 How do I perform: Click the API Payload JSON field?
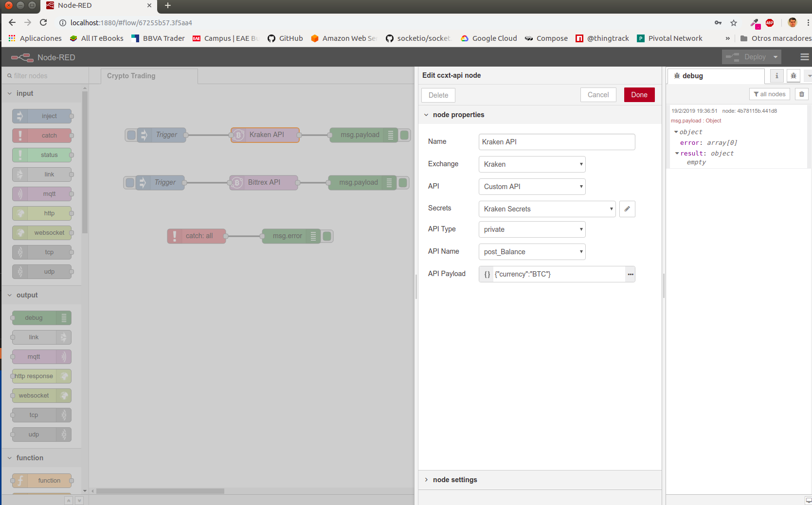tap(559, 274)
